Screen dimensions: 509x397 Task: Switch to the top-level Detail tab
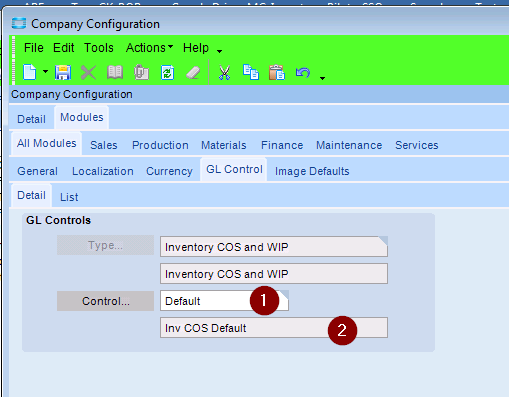click(31, 119)
